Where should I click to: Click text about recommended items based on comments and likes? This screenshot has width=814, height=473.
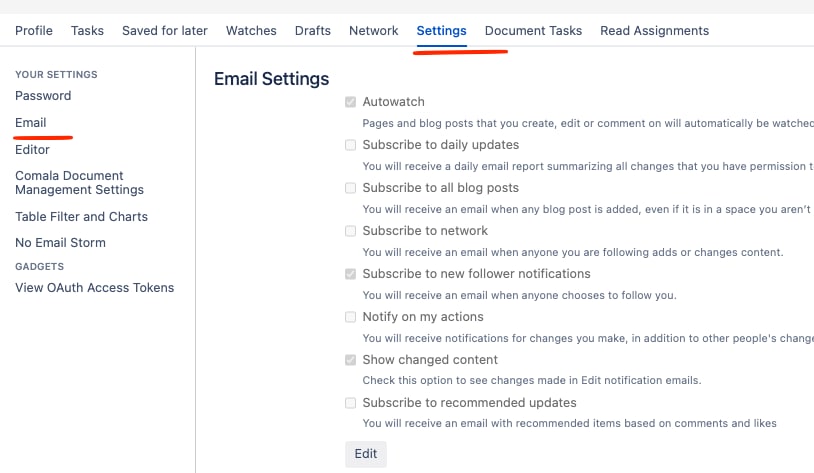[x=569, y=423]
